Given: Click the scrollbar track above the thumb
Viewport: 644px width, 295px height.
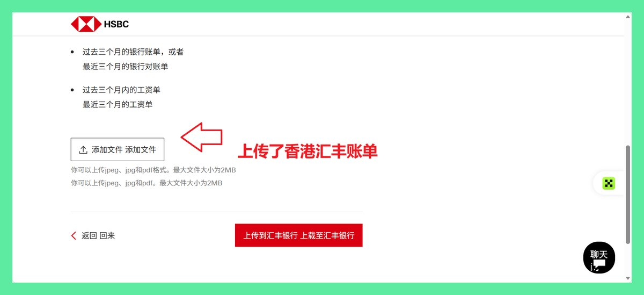Looking at the screenshot, I should coord(628,82).
